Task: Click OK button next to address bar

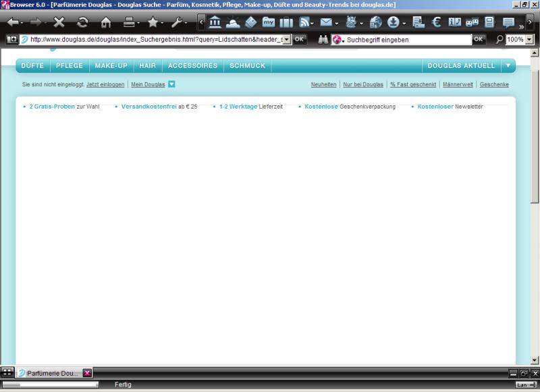Action: point(299,39)
